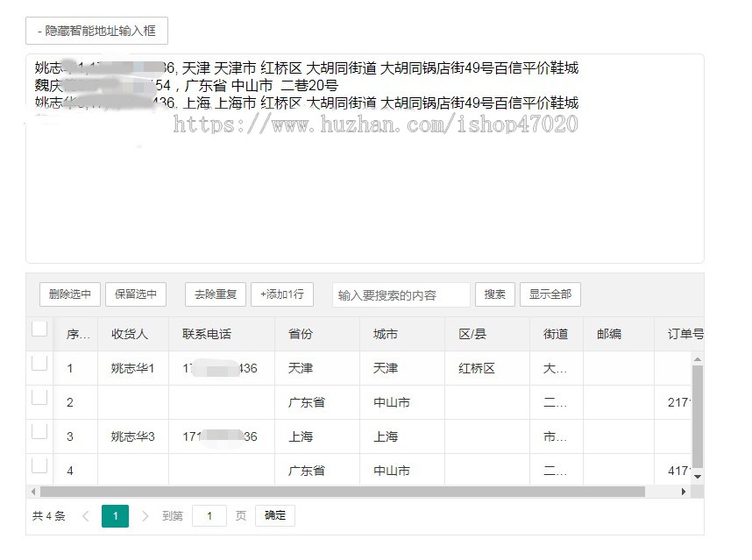Check the checkbox for row 3
Image resolution: width=752 pixels, height=560 pixels.
tap(39, 431)
